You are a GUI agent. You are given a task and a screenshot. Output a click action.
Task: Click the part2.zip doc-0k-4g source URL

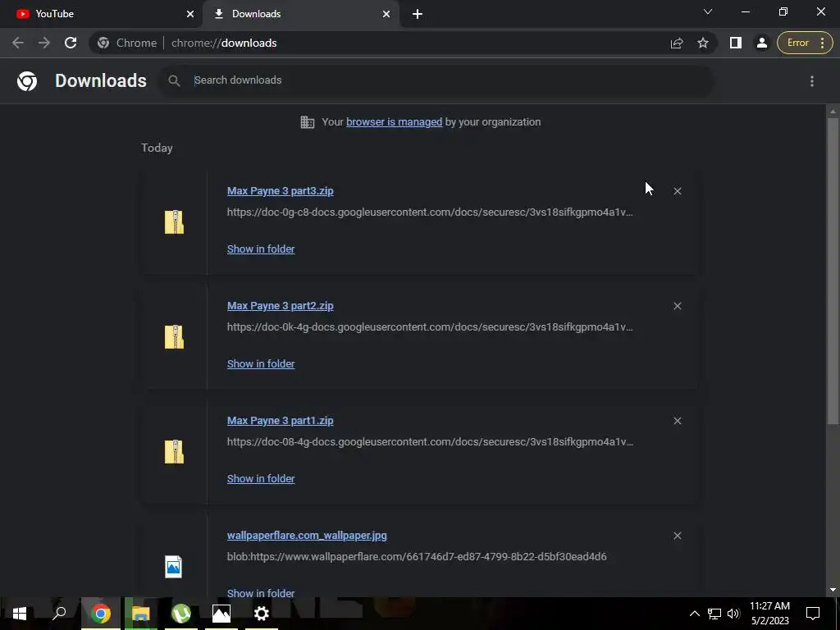[430, 327]
